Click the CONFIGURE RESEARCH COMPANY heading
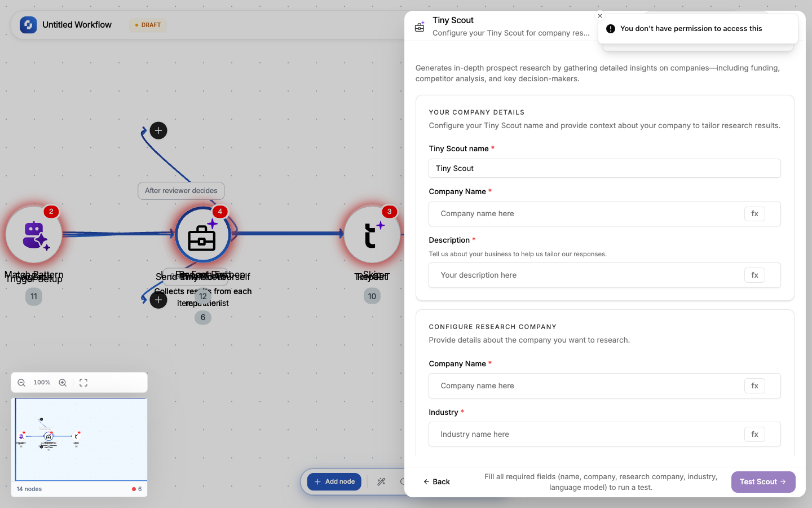 tap(492, 327)
